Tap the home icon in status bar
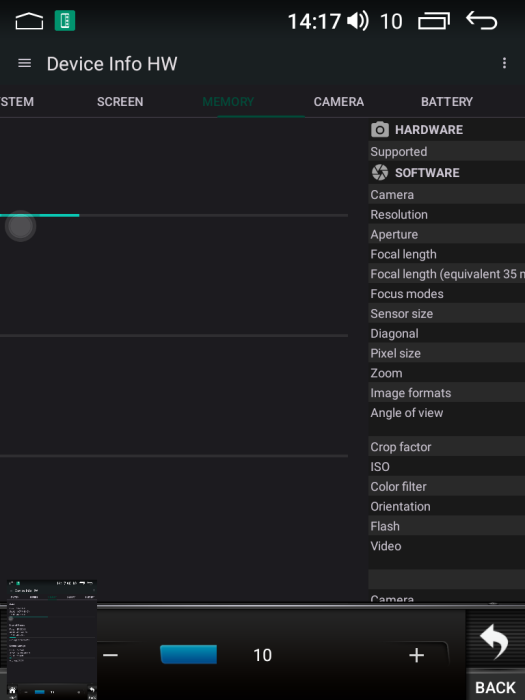 point(29,21)
